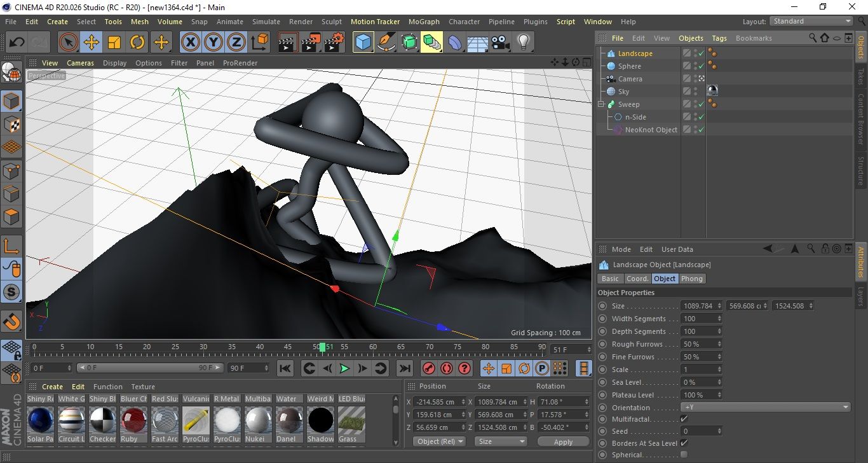Open material manager Create menu
868x463 pixels.
(52, 387)
